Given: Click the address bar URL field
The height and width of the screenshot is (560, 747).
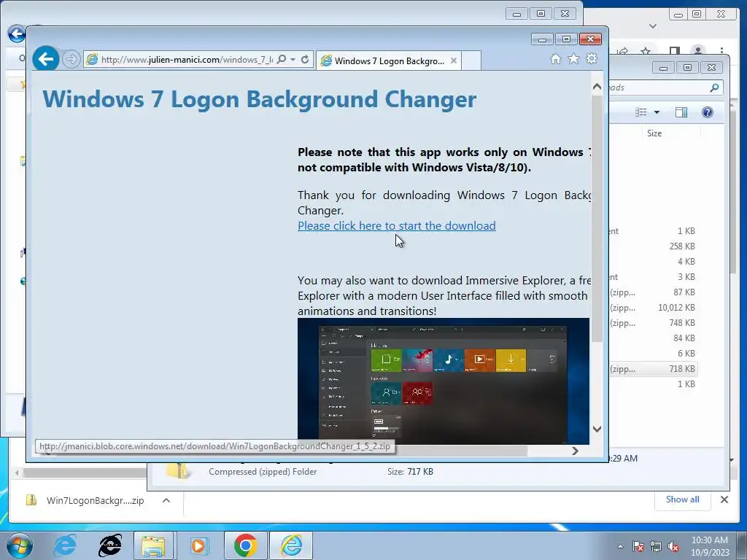Looking at the screenshot, I should [x=187, y=60].
